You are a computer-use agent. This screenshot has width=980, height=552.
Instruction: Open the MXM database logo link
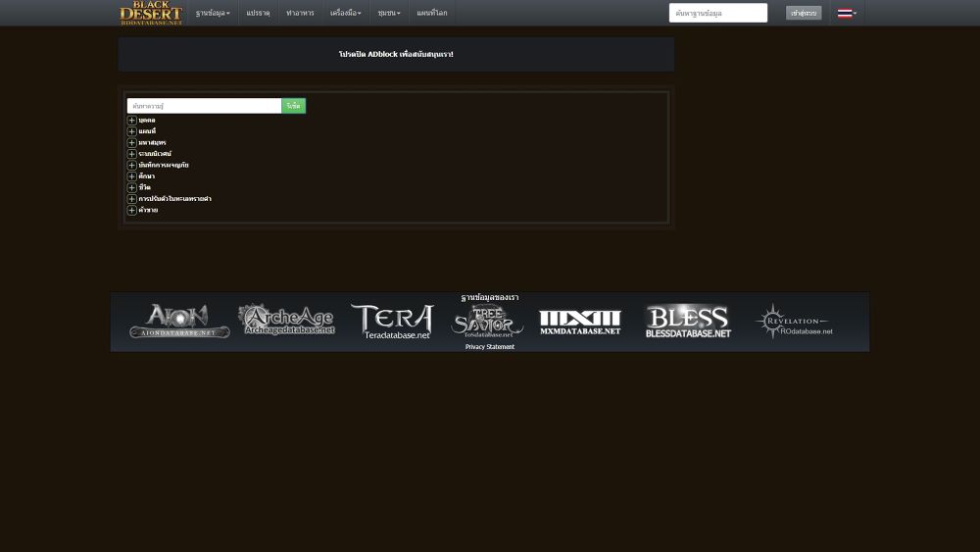point(580,322)
